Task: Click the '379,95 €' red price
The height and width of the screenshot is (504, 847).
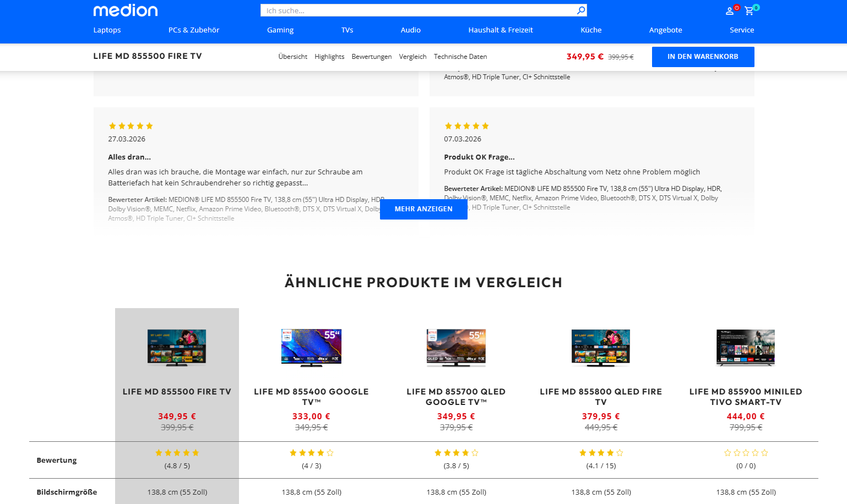Action: point(601,417)
